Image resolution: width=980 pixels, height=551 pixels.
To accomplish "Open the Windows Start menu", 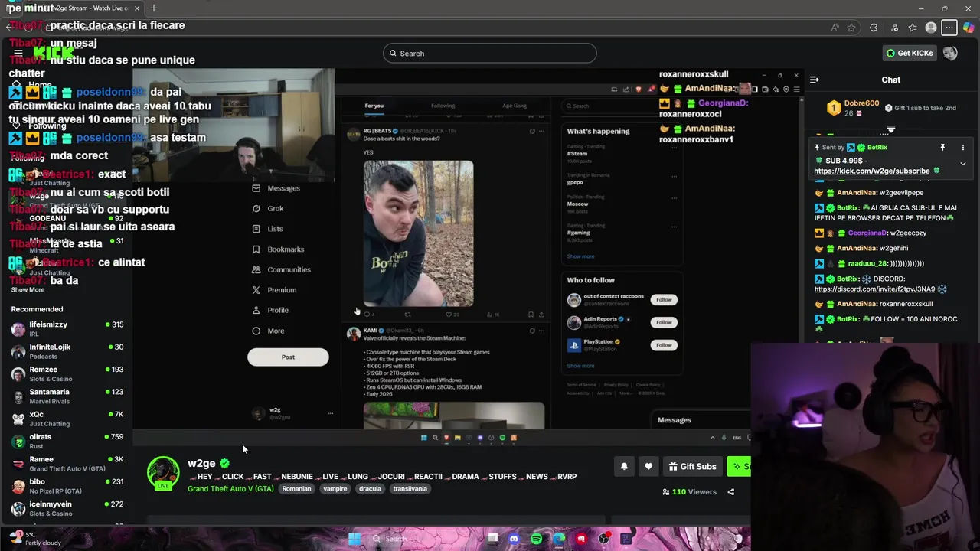I will pos(354,539).
